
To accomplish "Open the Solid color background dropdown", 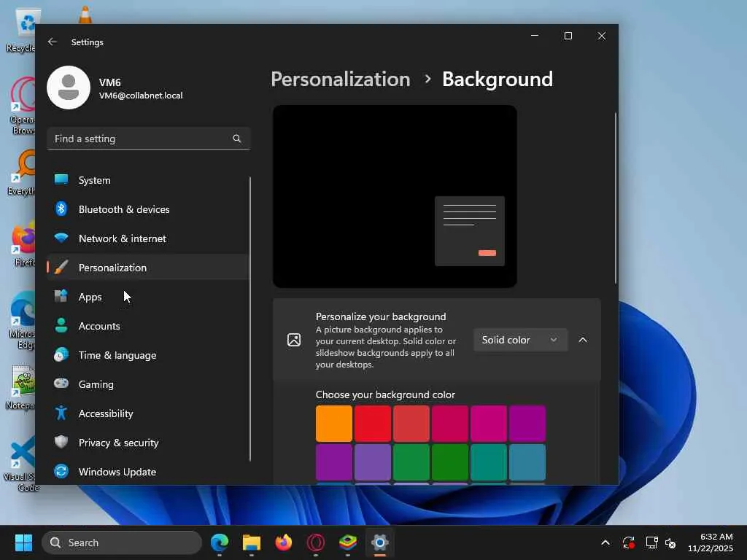I will (x=519, y=340).
